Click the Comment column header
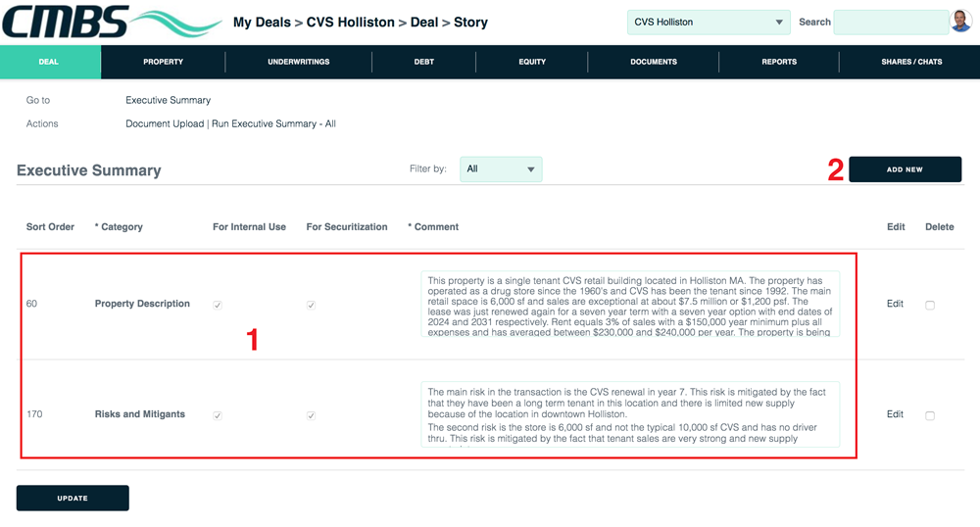 click(433, 226)
